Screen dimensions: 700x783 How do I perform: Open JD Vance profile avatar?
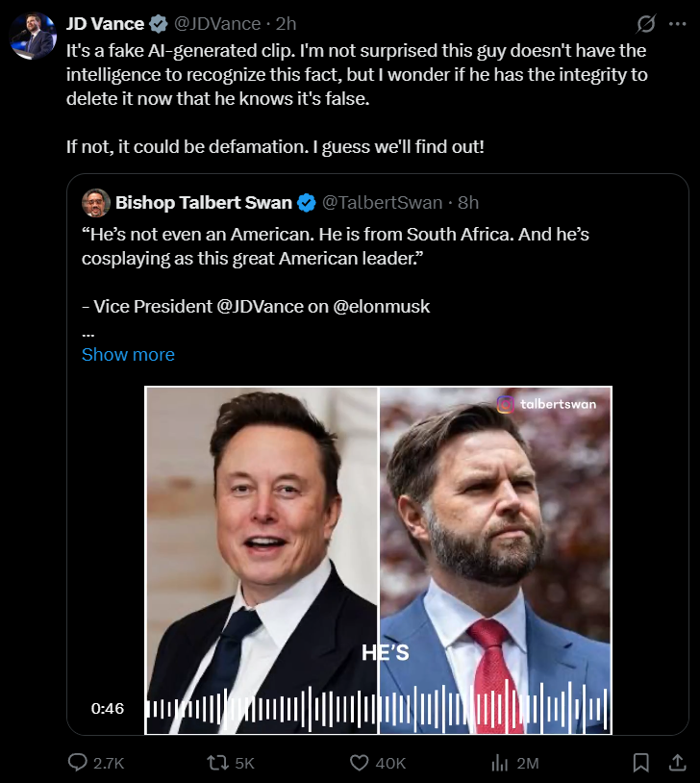click(33, 37)
